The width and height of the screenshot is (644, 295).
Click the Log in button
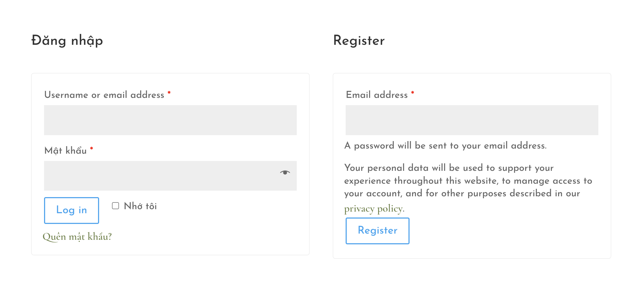pyautogui.click(x=71, y=210)
